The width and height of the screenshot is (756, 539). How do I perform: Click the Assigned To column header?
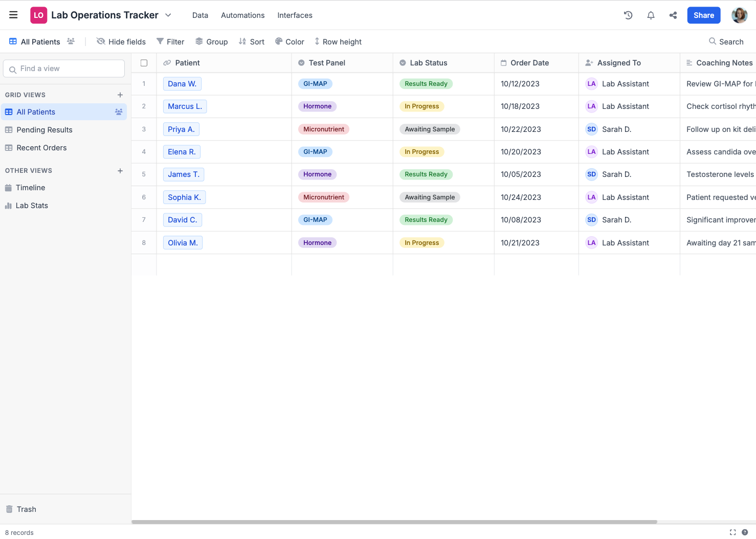[629, 63]
